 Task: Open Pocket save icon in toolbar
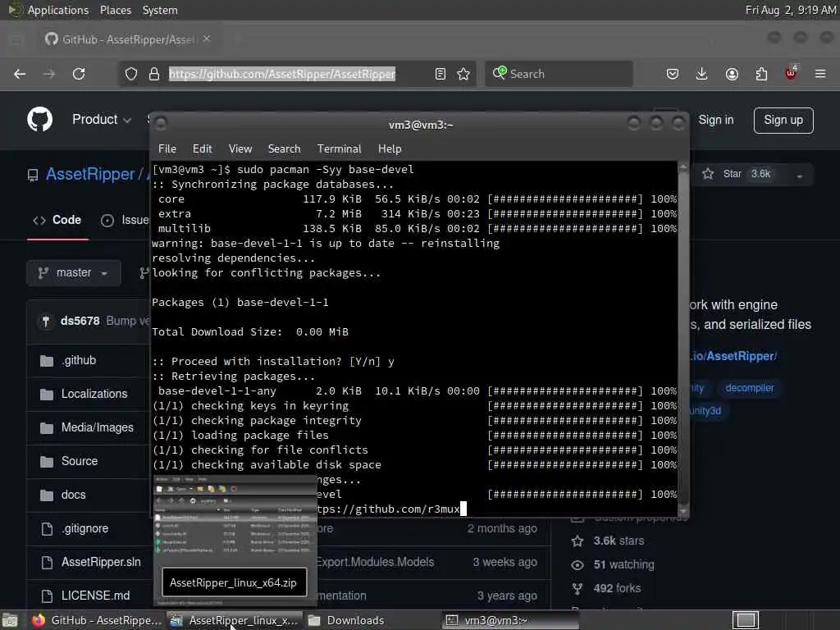[x=673, y=74]
